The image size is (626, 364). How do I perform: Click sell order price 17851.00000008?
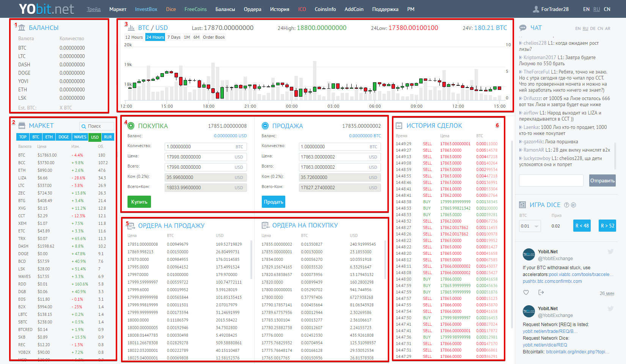143,244
